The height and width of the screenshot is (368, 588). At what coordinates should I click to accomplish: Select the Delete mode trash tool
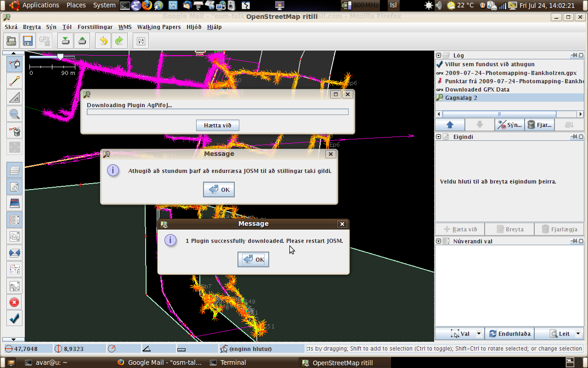pos(15,132)
